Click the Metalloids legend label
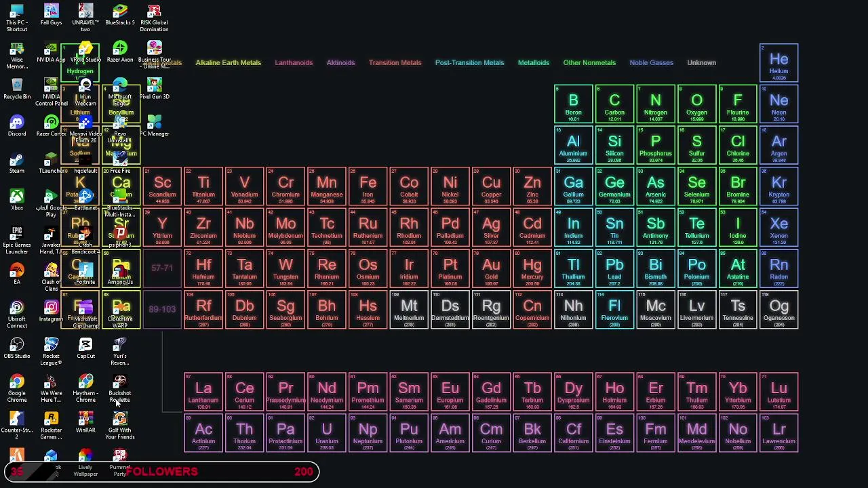Screen dimensions: 868x488 [533, 62]
